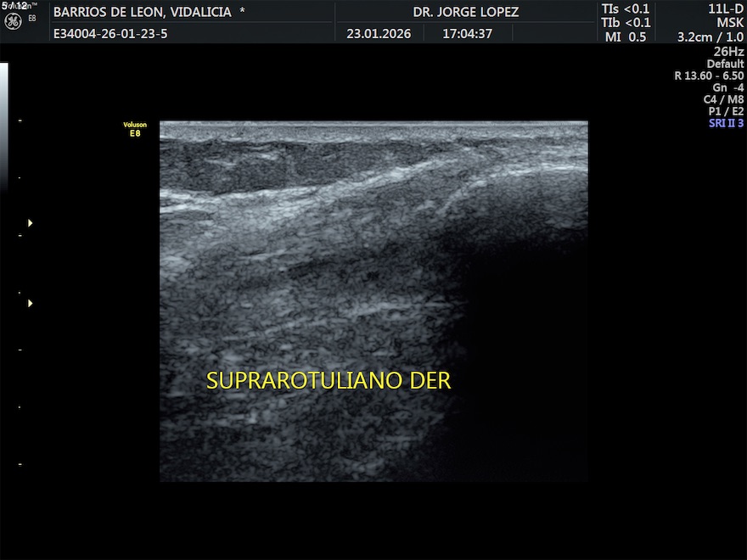The width and height of the screenshot is (747, 560).
Task: Click the exam date 23.01.2026
Action: [x=379, y=34]
